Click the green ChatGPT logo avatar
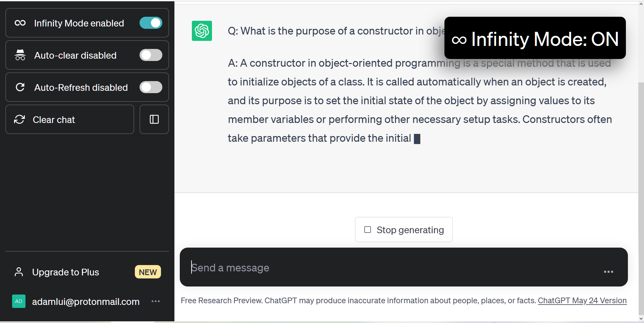The height and width of the screenshot is (323, 644). coord(202,31)
